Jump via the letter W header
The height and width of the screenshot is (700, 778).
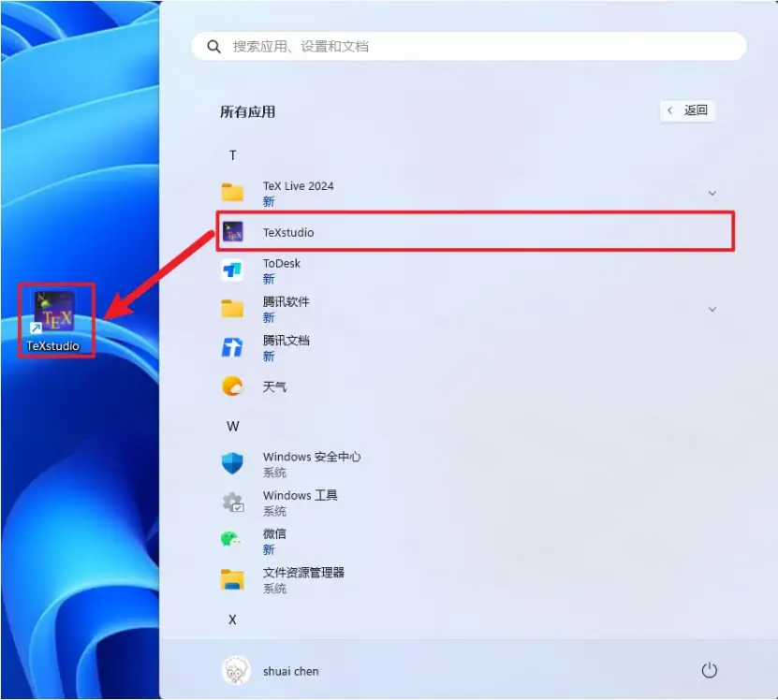tap(233, 426)
